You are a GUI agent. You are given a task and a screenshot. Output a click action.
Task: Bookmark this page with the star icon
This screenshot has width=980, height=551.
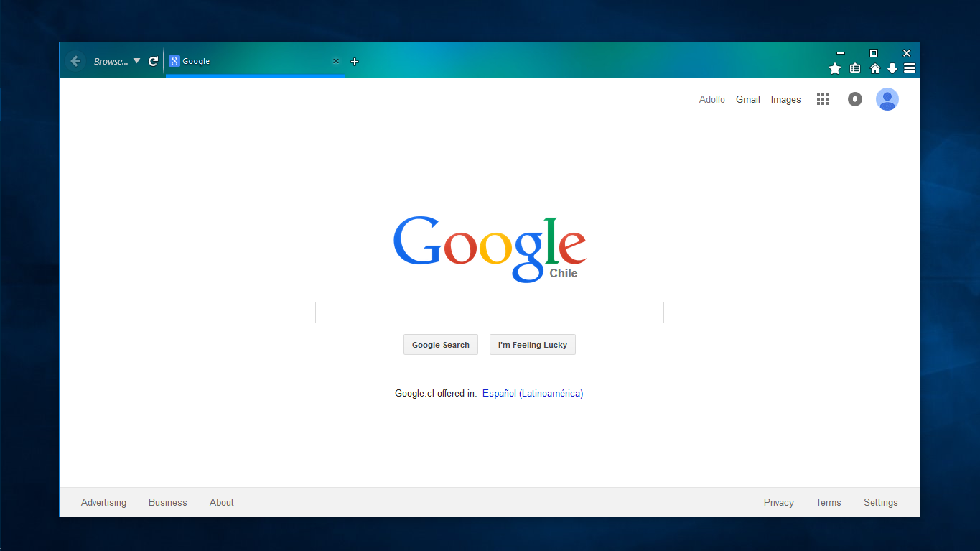click(835, 68)
